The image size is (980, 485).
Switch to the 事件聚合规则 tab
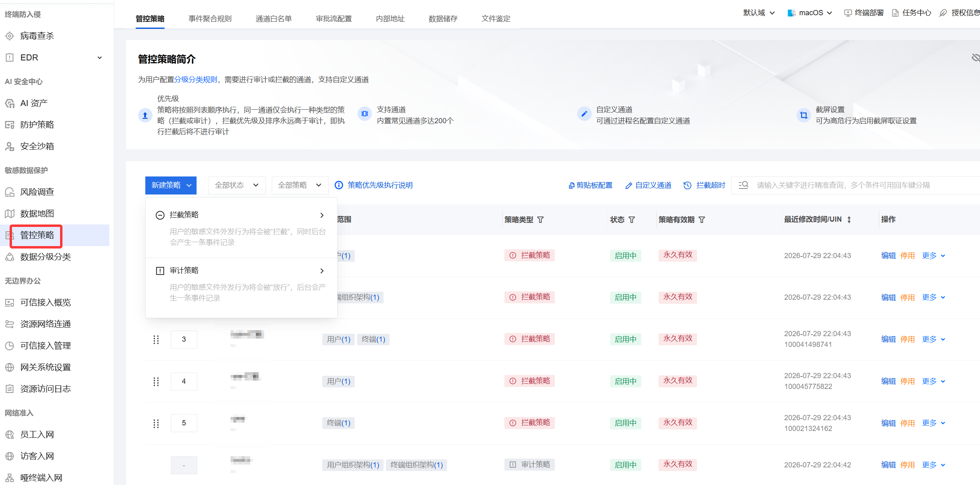coord(210,19)
